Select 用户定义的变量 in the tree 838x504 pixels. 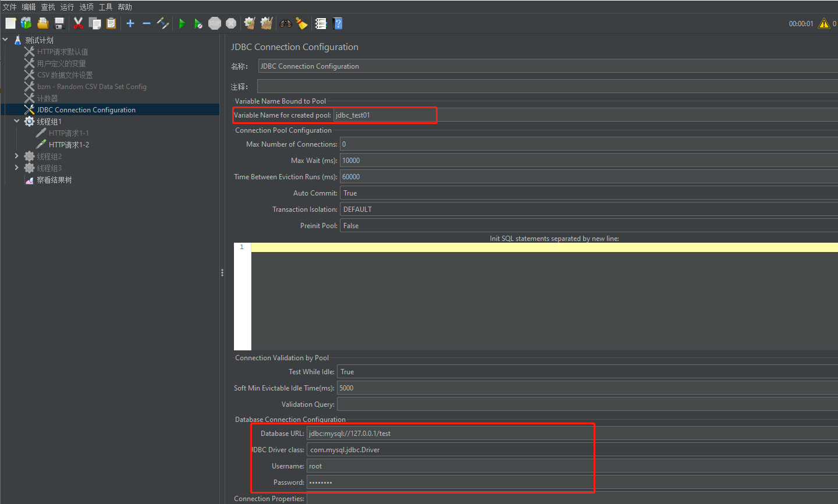[x=61, y=63]
